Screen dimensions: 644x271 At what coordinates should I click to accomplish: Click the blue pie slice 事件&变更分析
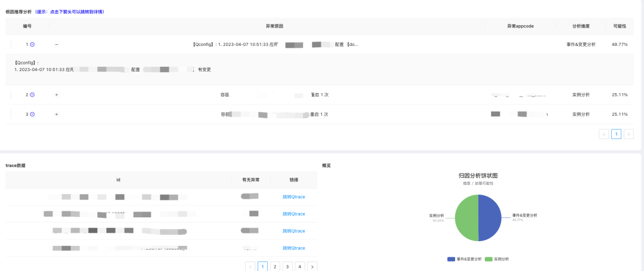pos(490,218)
